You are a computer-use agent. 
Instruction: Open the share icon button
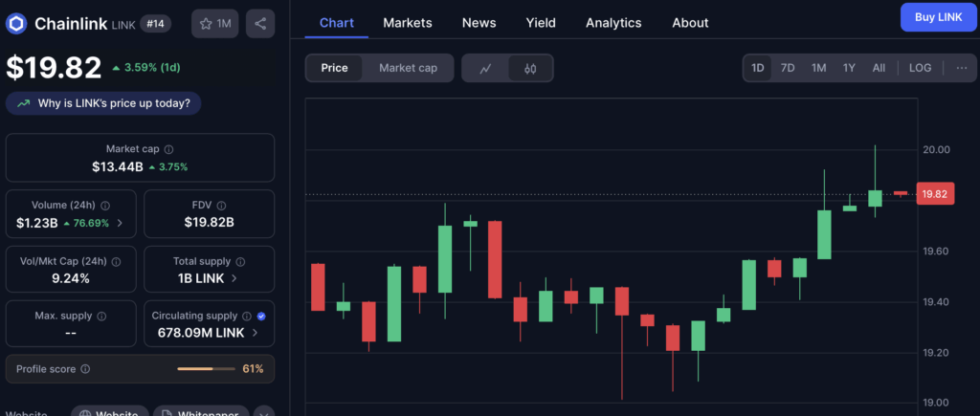coord(260,24)
